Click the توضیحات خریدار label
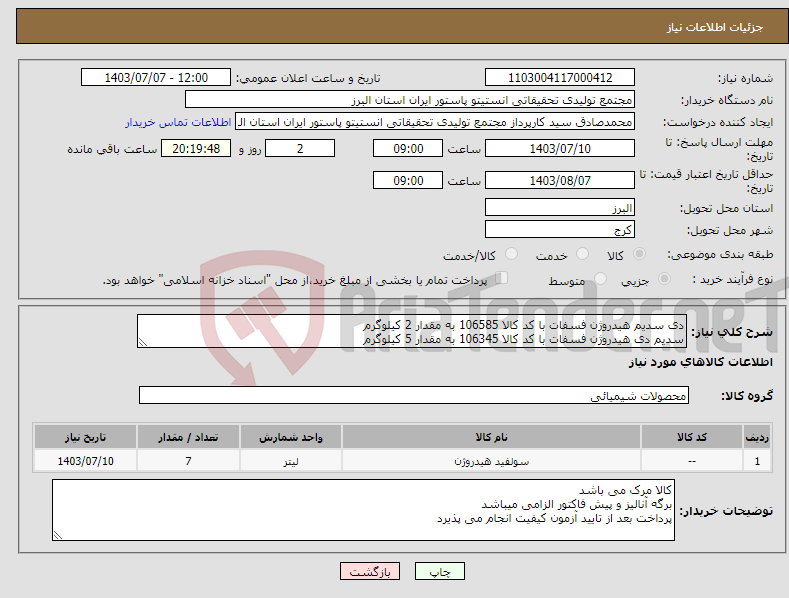This screenshot has width=789, height=598. coord(726,511)
